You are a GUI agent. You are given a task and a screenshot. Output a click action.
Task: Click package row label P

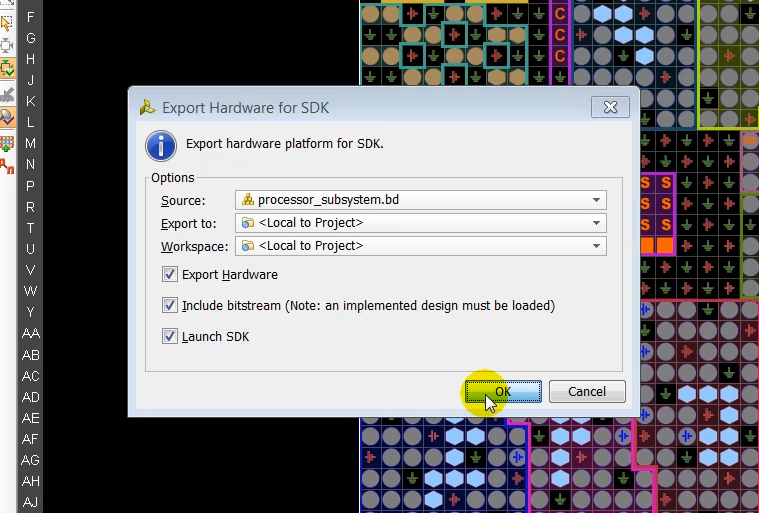click(30, 186)
